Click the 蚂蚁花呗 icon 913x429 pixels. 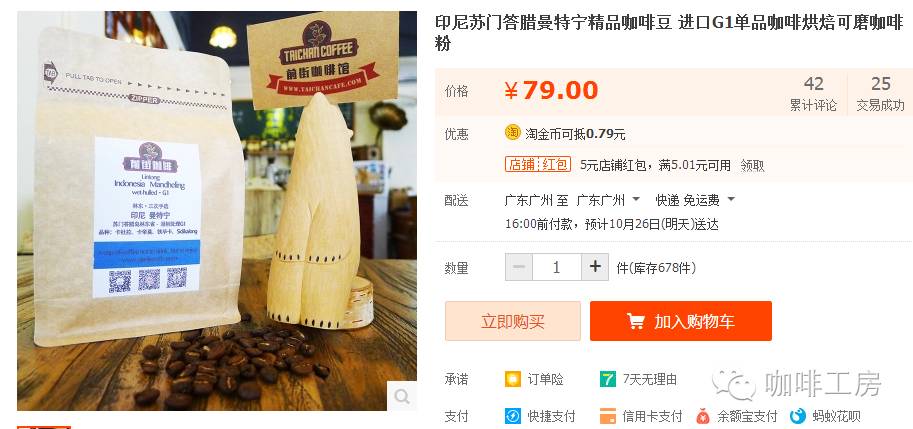pyautogui.click(x=798, y=416)
